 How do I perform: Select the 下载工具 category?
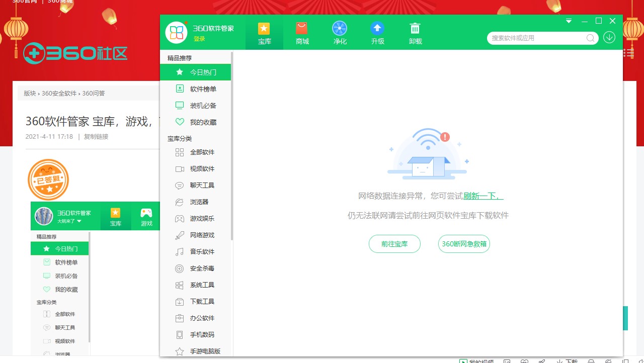195,301
